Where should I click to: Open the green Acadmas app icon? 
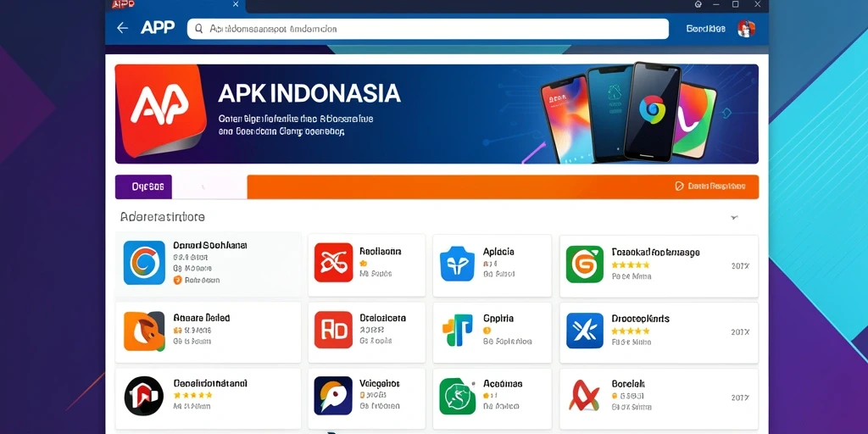pyautogui.click(x=457, y=397)
